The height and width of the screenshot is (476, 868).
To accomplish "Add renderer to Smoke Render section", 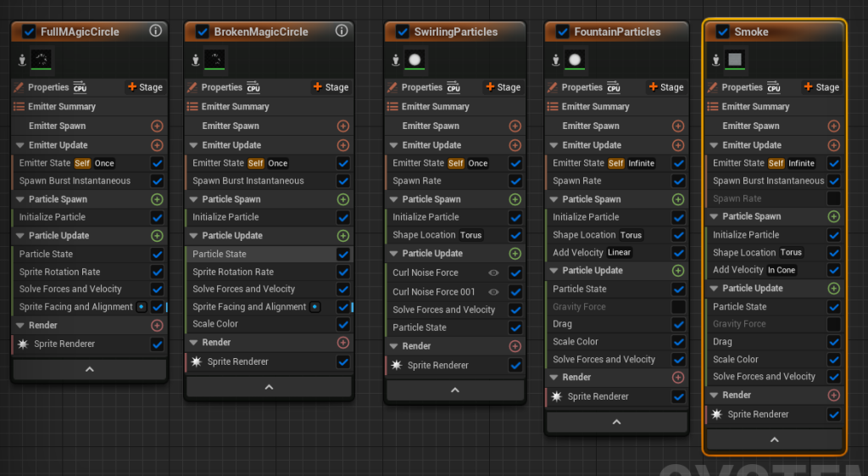I will (x=834, y=395).
